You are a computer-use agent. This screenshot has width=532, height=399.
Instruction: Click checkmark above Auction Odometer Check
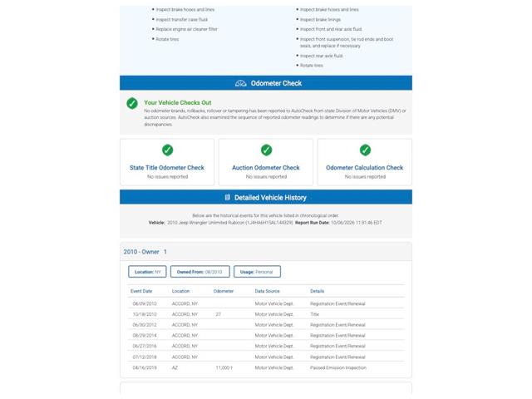click(x=266, y=150)
